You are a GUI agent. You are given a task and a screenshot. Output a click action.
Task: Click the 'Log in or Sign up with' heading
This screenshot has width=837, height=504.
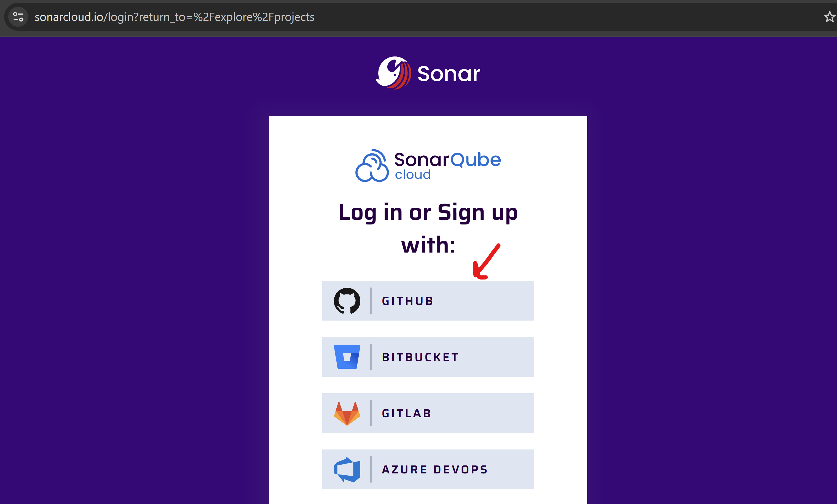(428, 228)
